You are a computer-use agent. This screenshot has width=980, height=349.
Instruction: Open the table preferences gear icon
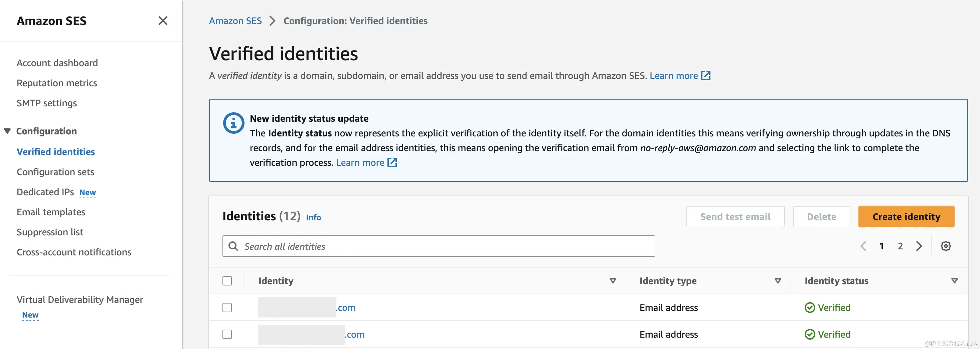(x=946, y=246)
